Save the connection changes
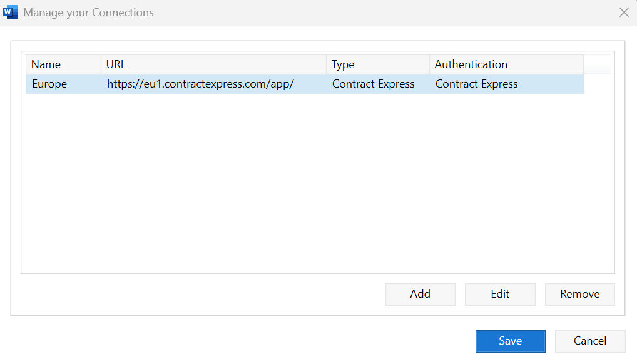The image size is (637, 364). pos(510,341)
